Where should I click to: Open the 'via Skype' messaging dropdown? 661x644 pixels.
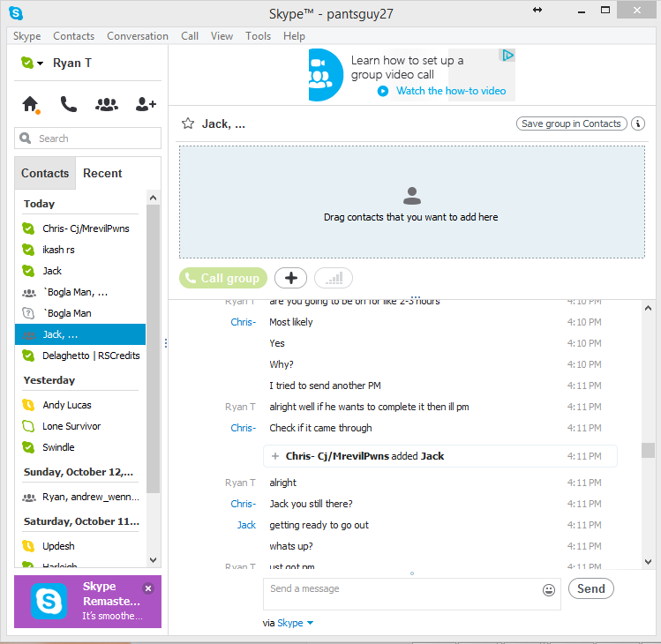pyautogui.click(x=310, y=623)
